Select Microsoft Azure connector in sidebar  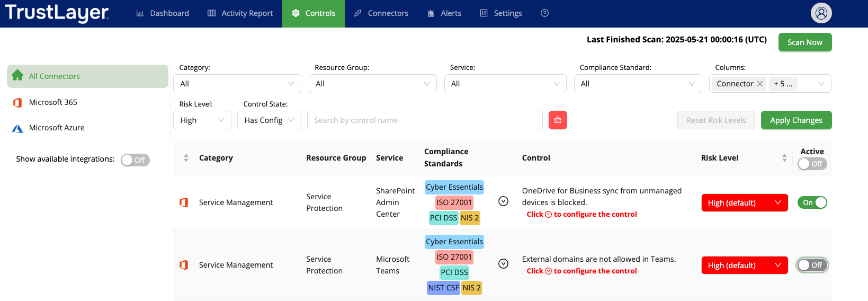(x=57, y=128)
